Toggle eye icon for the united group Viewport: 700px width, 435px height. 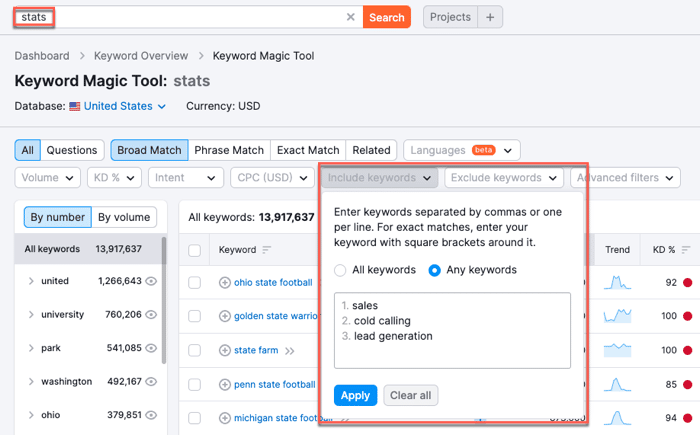(152, 282)
